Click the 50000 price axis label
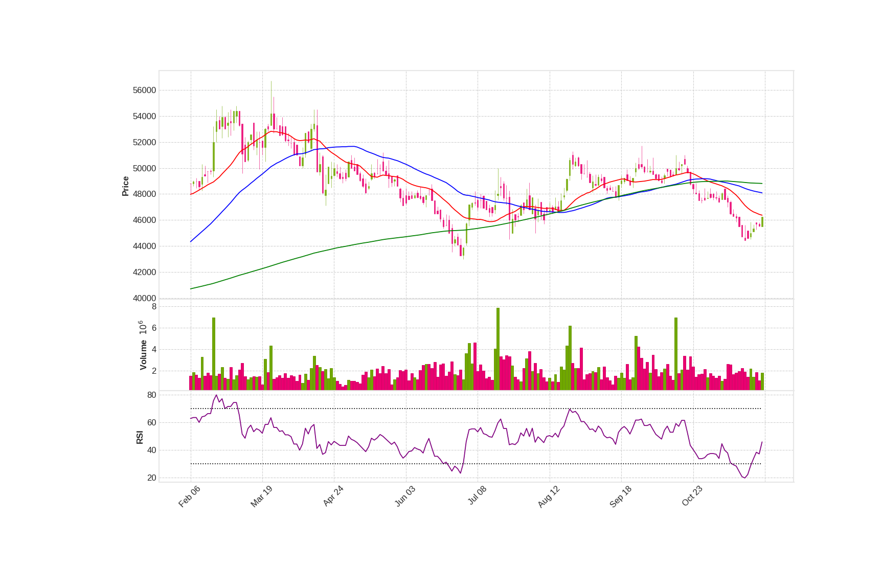882x588 pixels. [144, 169]
